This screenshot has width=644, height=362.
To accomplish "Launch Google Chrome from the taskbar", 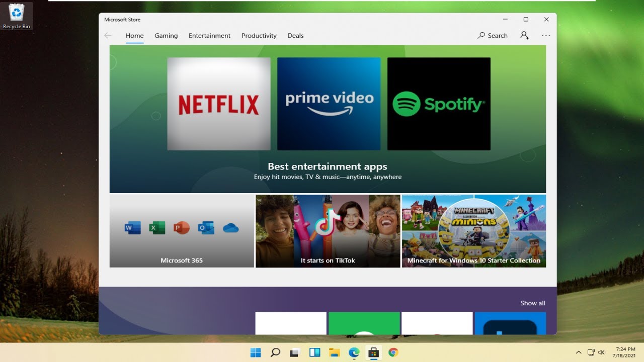I will point(393,352).
